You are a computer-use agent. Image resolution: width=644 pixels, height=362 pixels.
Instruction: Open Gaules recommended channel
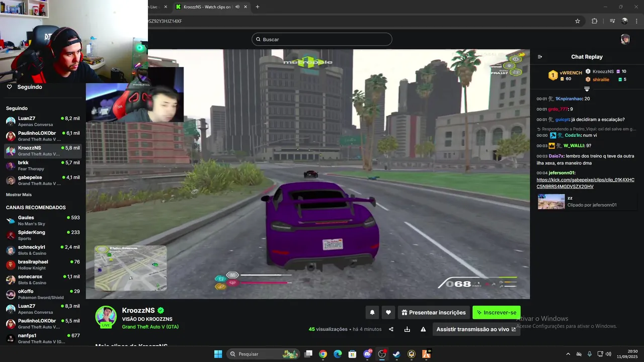coord(42,220)
